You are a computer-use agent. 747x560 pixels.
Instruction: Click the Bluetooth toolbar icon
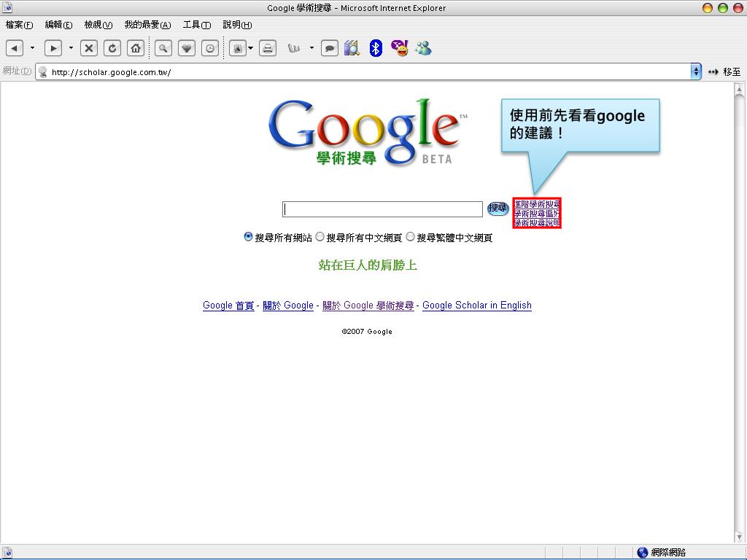(376, 48)
